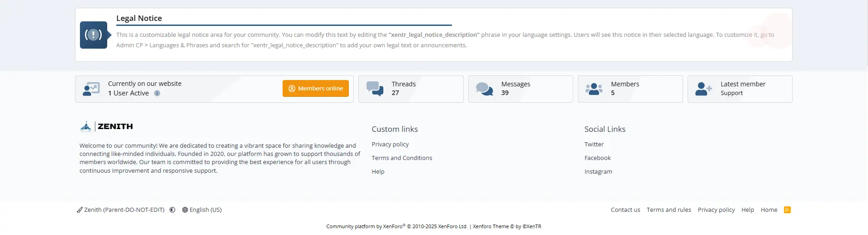Click Help in the bottom footer bar

tap(748, 210)
